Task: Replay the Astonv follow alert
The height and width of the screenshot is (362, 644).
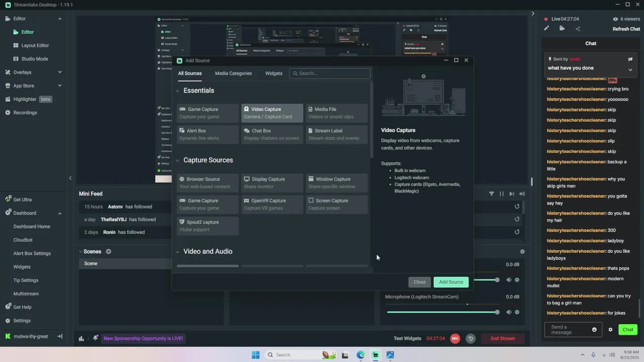Action: (x=517, y=207)
